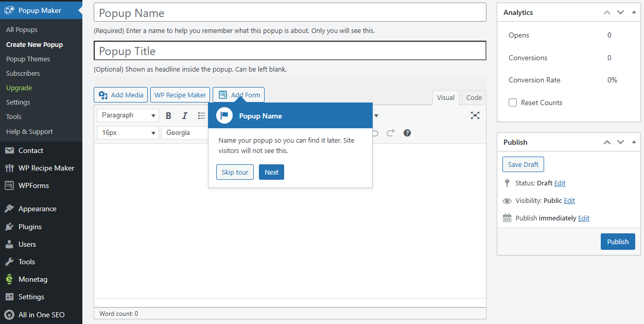Open the Subscribers submenu item
Viewport: 644px width, 324px height.
click(x=23, y=73)
